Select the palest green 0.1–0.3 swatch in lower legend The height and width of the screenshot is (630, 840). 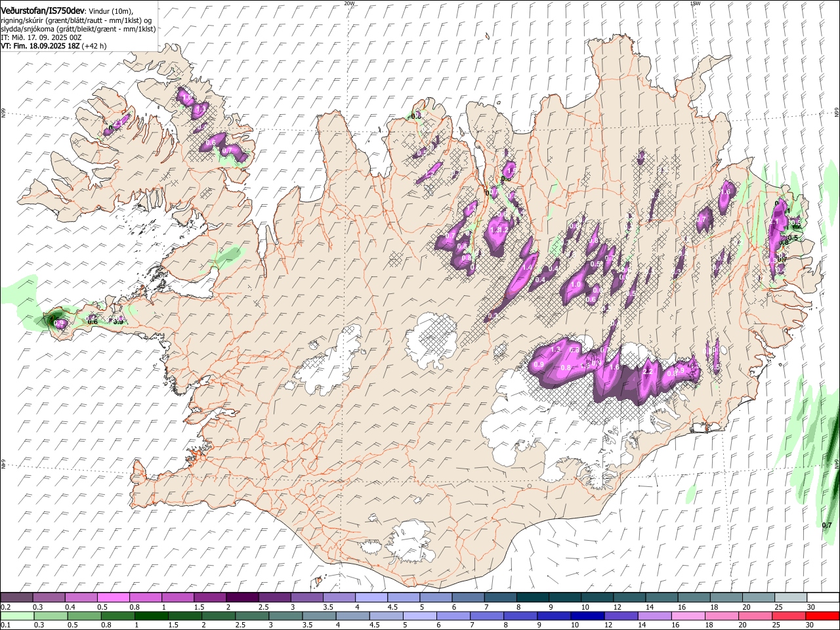[18, 616]
